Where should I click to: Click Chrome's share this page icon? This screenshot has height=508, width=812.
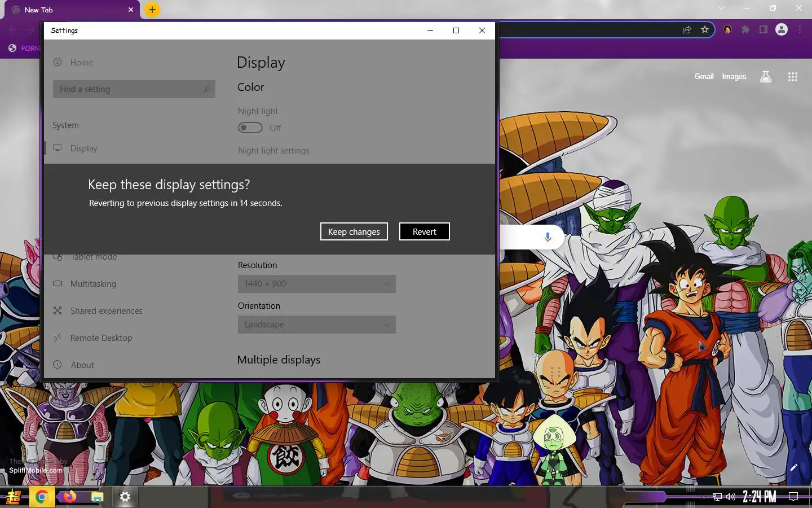(687, 30)
